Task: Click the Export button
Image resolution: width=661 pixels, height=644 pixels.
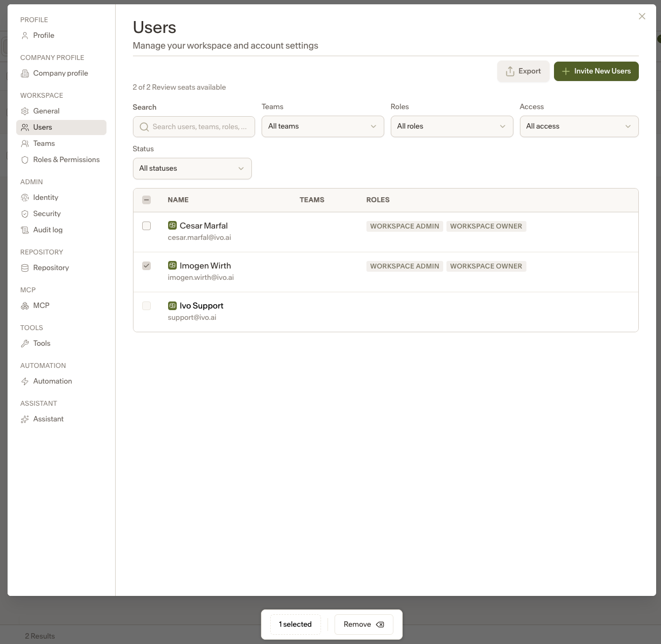Action: [523, 71]
